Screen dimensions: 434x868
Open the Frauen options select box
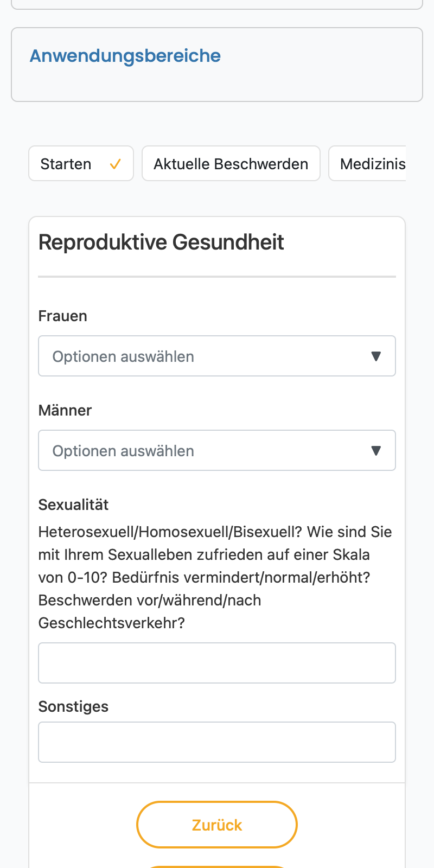pyautogui.click(x=217, y=356)
